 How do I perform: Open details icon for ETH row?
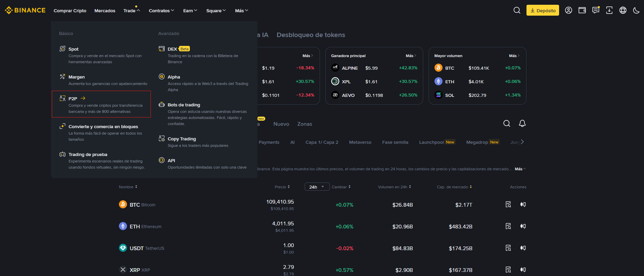click(x=508, y=226)
